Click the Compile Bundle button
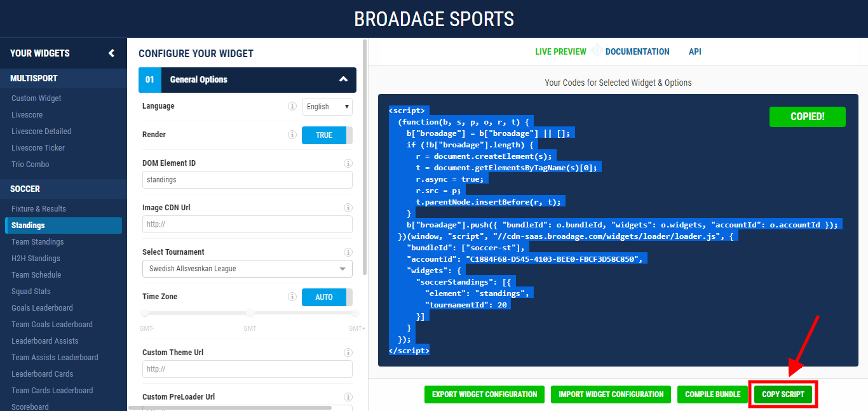Image resolution: width=868 pixels, height=411 pixels. (712, 394)
